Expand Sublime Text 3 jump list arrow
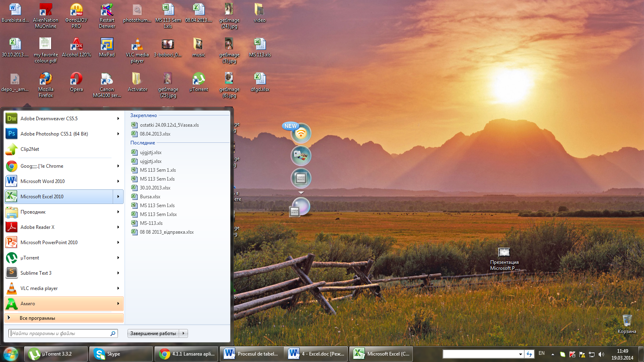The width and height of the screenshot is (644, 362). pyautogui.click(x=118, y=273)
